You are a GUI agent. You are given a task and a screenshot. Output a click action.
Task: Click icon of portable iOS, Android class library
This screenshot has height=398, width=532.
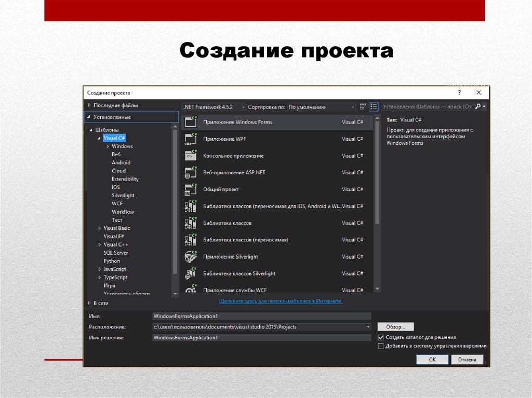(191, 206)
